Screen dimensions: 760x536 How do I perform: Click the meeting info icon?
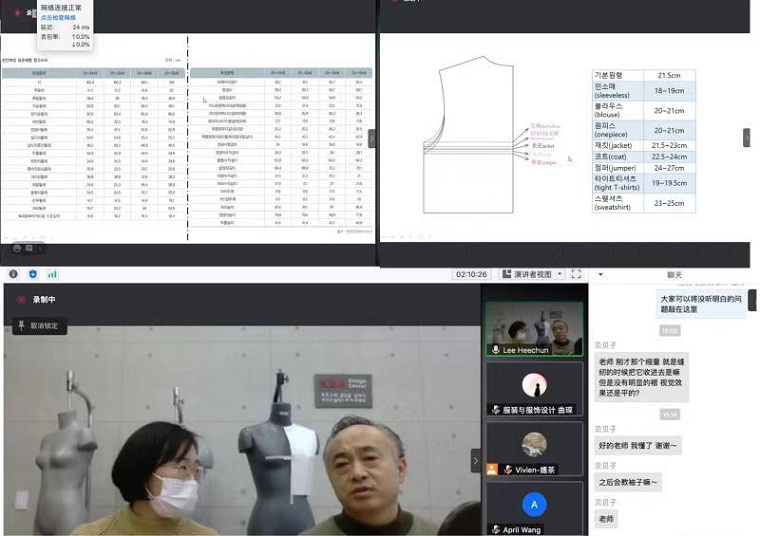(x=13, y=274)
